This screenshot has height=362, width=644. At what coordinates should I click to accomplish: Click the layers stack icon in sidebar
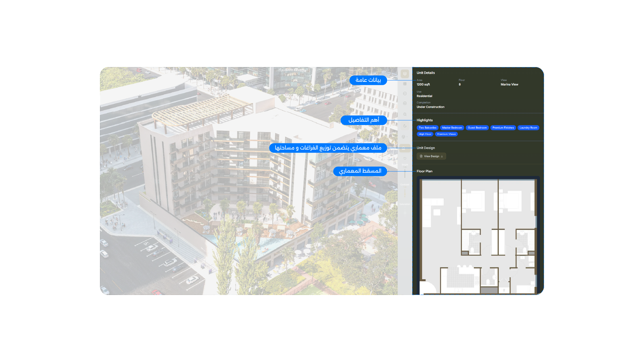[405, 74]
